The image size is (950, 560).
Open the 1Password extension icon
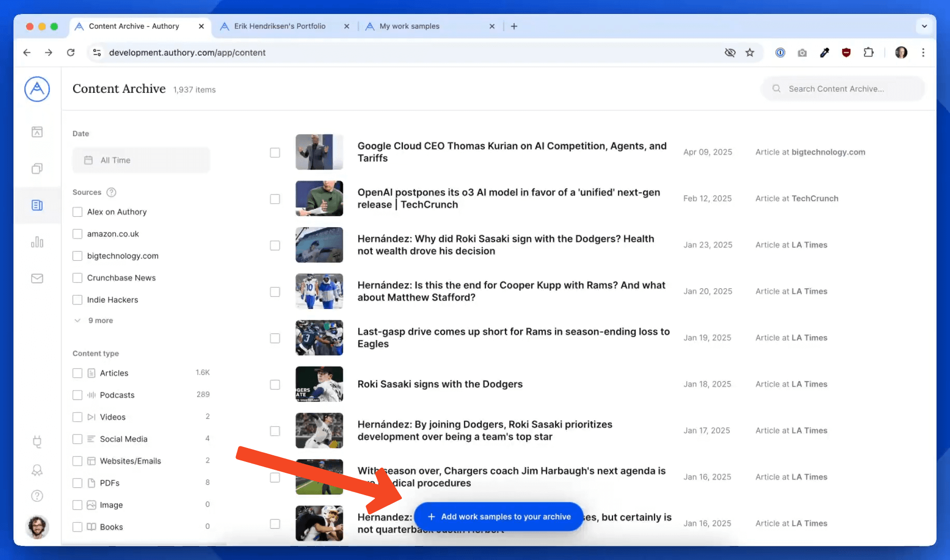(780, 52)
